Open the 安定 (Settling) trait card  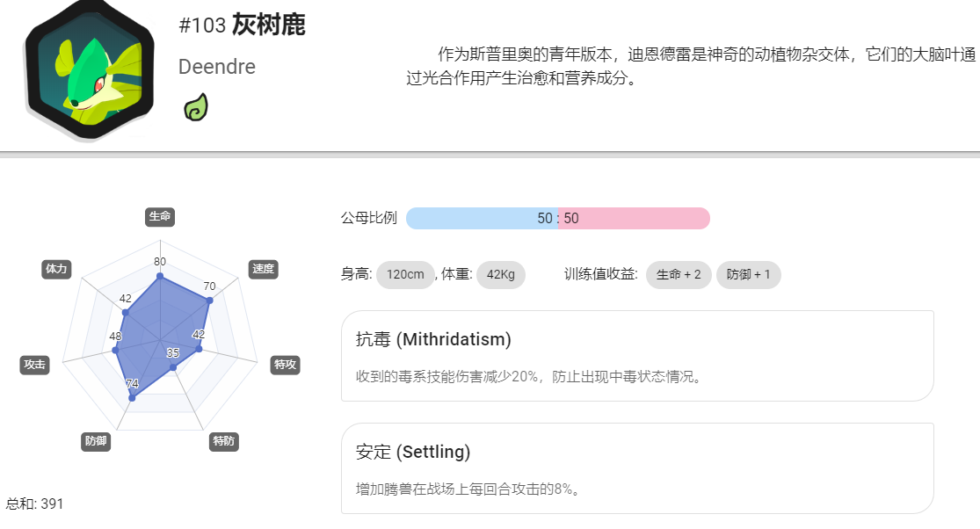637,468
